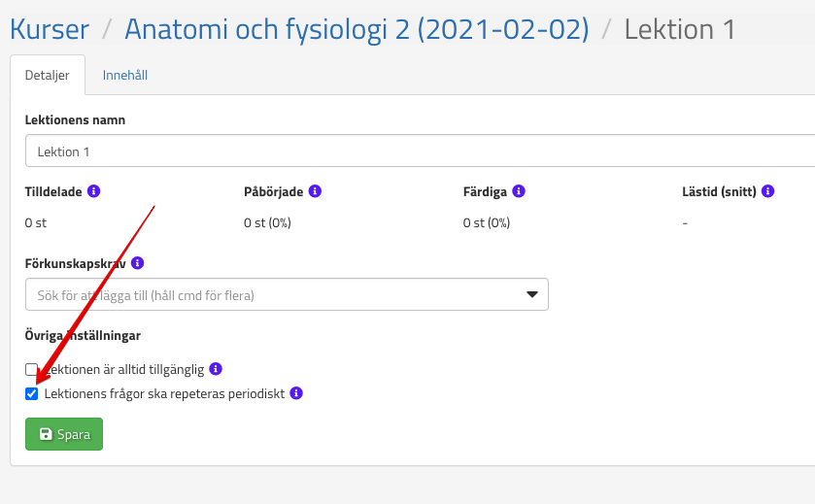The image size is (815, 504).
Task: Go to Kurser breadcrumb link
Action: (50, 29)
